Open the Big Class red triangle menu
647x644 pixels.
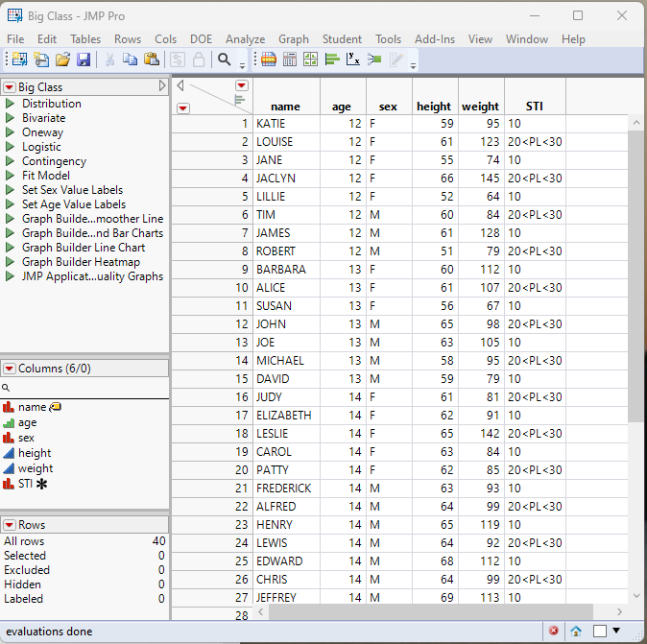(x=10, y=87)
